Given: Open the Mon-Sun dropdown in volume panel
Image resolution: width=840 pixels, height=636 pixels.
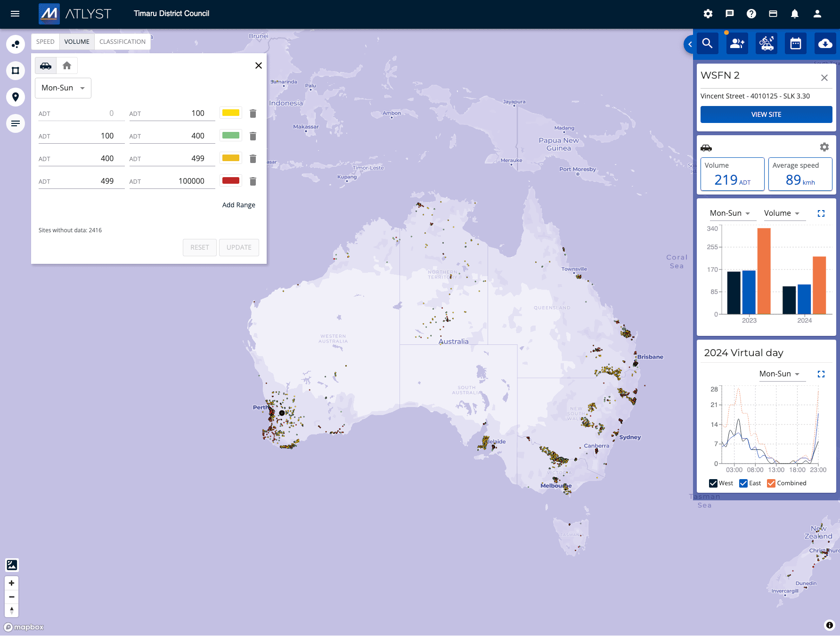Looking at the screenshot, I should point(63,88).
